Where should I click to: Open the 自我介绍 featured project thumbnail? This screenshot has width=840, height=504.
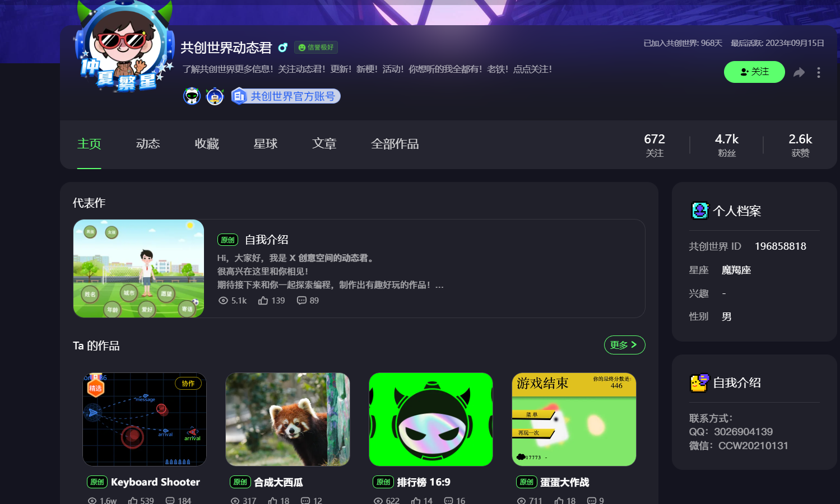point(138,268)
